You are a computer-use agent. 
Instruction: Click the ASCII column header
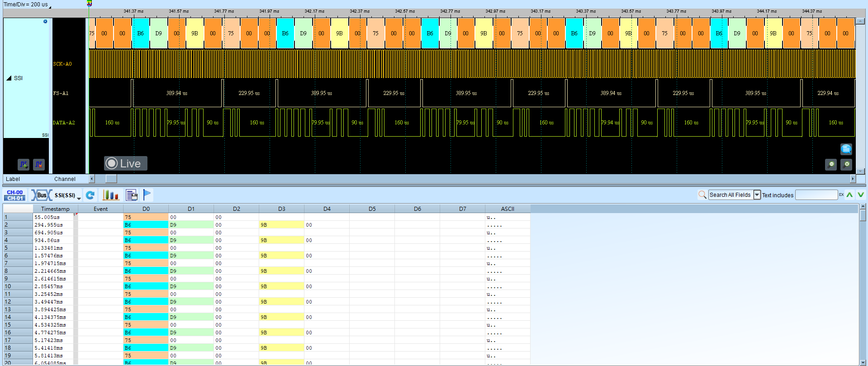(508, 209)
